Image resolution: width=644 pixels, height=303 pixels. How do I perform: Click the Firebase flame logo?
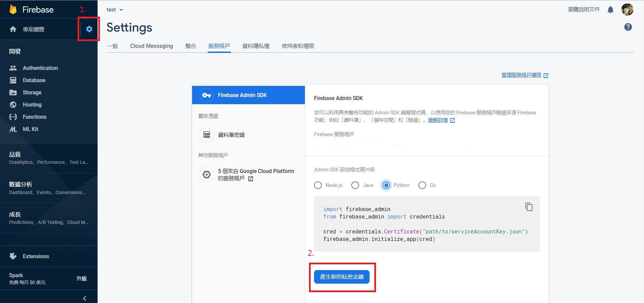(x=13, y=10)
